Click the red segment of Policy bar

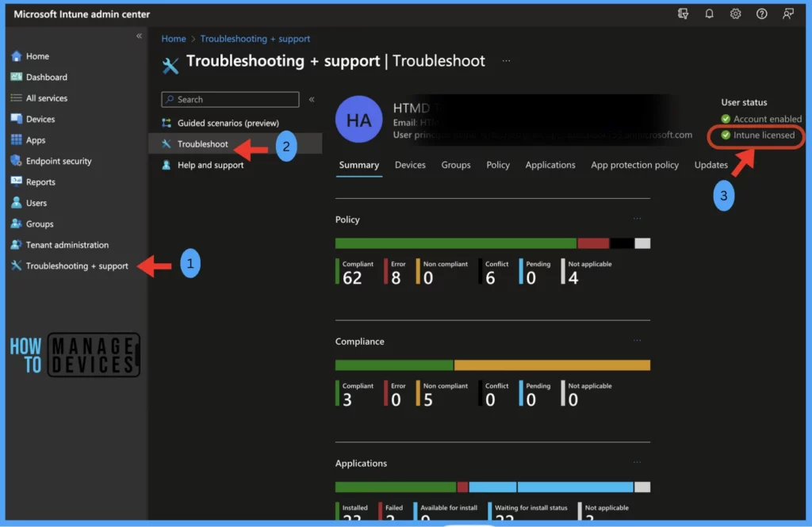(x=593, y=243)
